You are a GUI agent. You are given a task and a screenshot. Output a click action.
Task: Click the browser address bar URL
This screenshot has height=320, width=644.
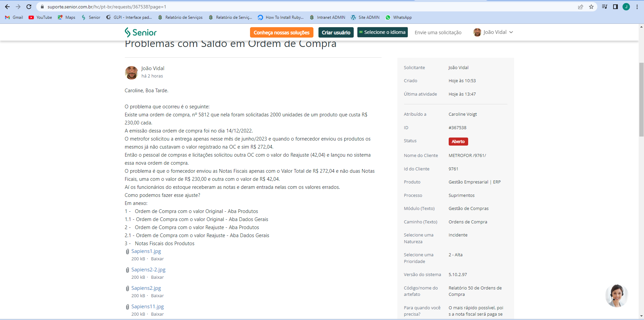(x=107, y=7)
